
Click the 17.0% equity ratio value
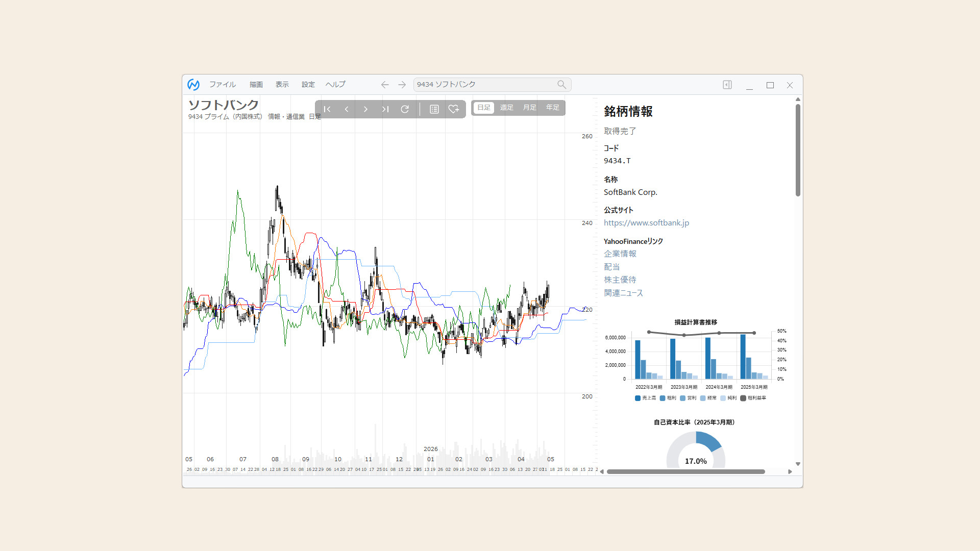(696, 461)
